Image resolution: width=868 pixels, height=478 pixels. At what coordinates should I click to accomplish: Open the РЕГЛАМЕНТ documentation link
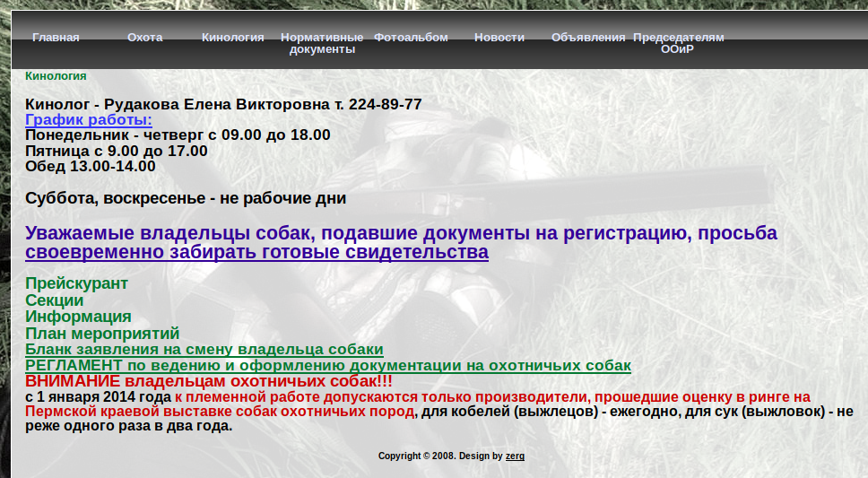(328, 366)
